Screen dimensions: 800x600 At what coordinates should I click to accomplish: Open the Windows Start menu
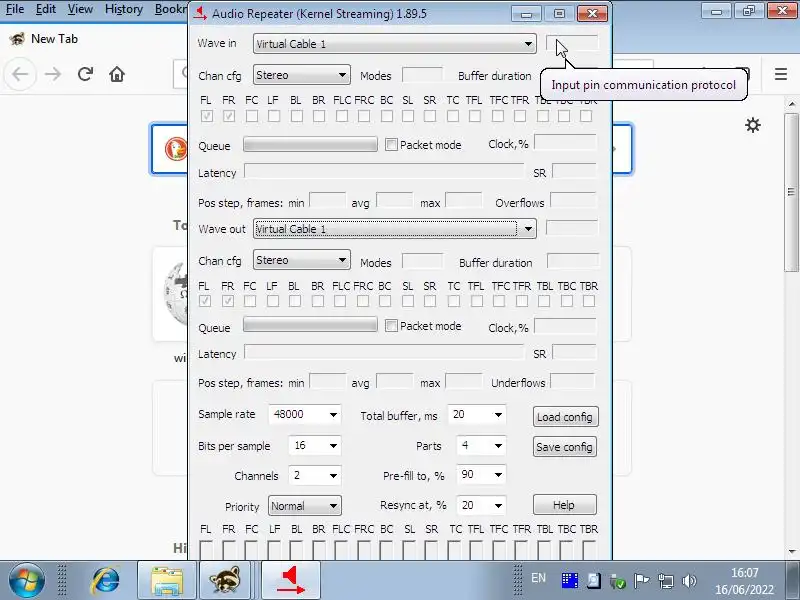tap(27, 581)
